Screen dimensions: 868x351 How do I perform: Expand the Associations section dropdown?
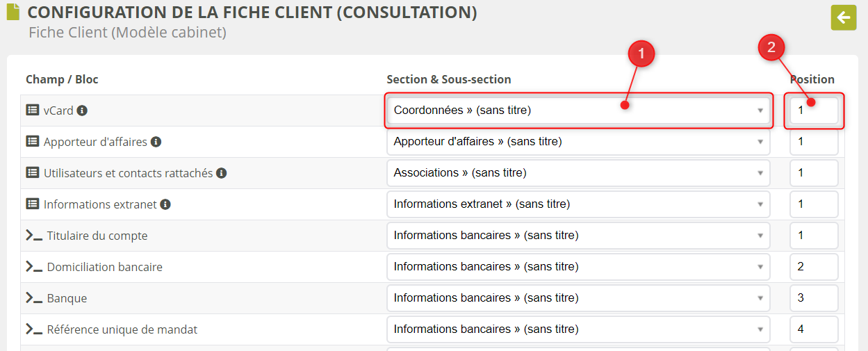click(x=578, y=173)
